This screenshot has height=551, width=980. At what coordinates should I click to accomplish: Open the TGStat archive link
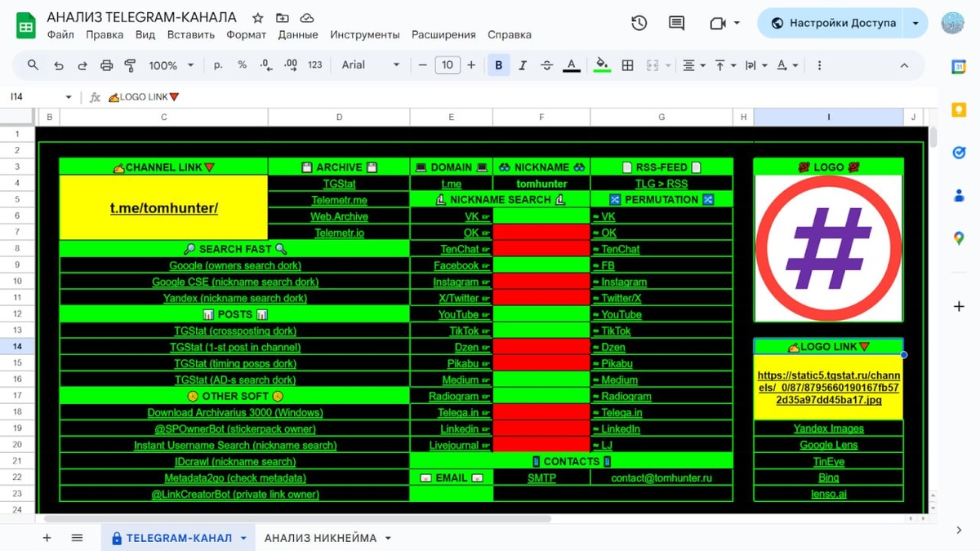point(339,184)
